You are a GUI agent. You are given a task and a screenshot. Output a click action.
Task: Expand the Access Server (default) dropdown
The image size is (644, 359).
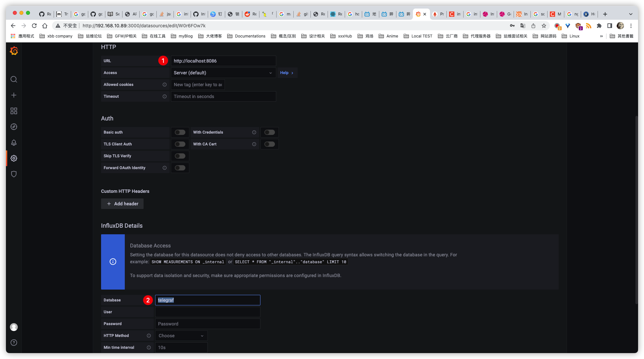[x=223, y=73]
